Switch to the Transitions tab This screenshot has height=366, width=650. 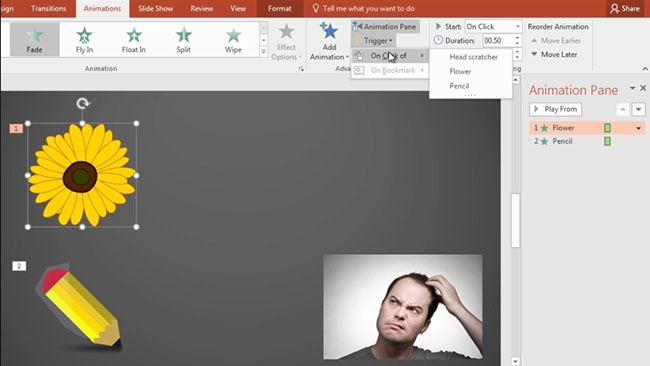[49, 8]
